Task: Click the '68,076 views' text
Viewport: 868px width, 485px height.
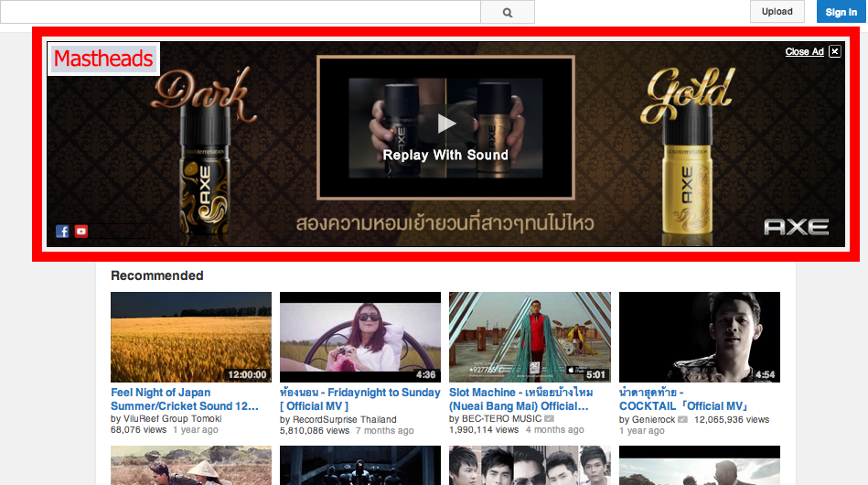Action: [138, 429]
